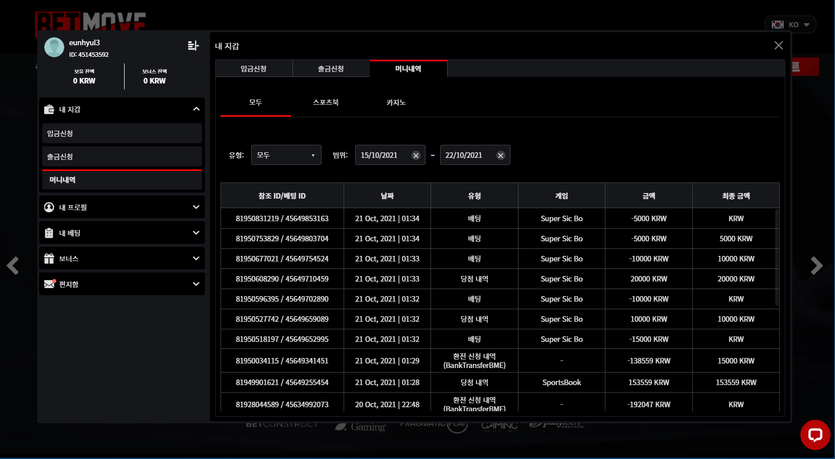Click the transaction table scrollbar
Screen dimensions: 835x459
pos(776,257)
